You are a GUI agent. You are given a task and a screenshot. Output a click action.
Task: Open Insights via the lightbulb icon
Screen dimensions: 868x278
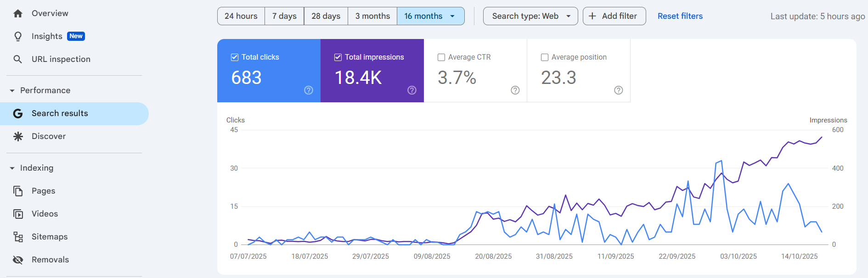tap(18, 36)
